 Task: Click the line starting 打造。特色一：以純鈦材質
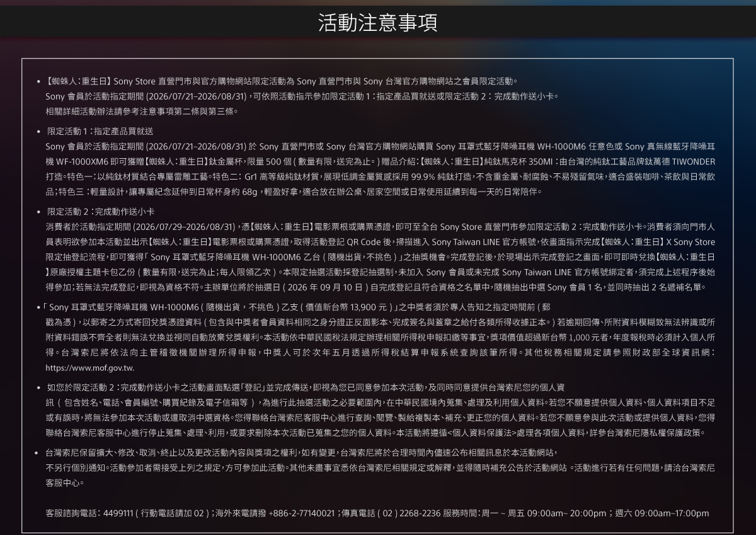click(x=381, y=176)
